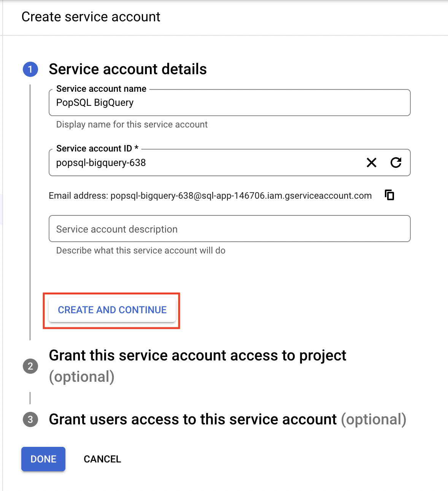This screenshot has width=448, height=491.
Task: Click the Create service account page title
Action: pyautogui.click(x=91, y=17)
